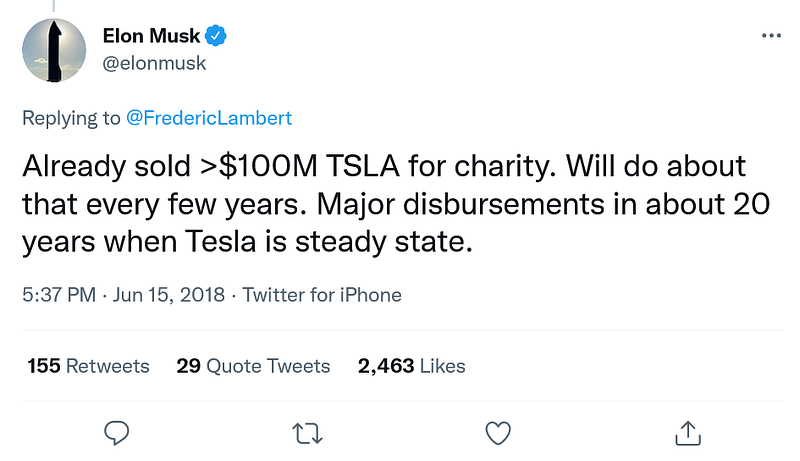This screenshot has height=461, width=800.
Task: Click the tweet text about charity disbursements
Action: pos(396,203)
